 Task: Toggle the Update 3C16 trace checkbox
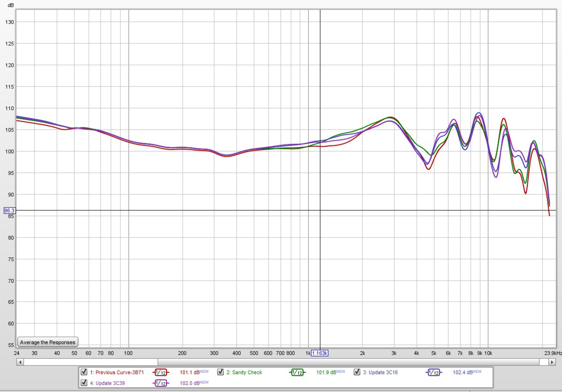(357, 372)
